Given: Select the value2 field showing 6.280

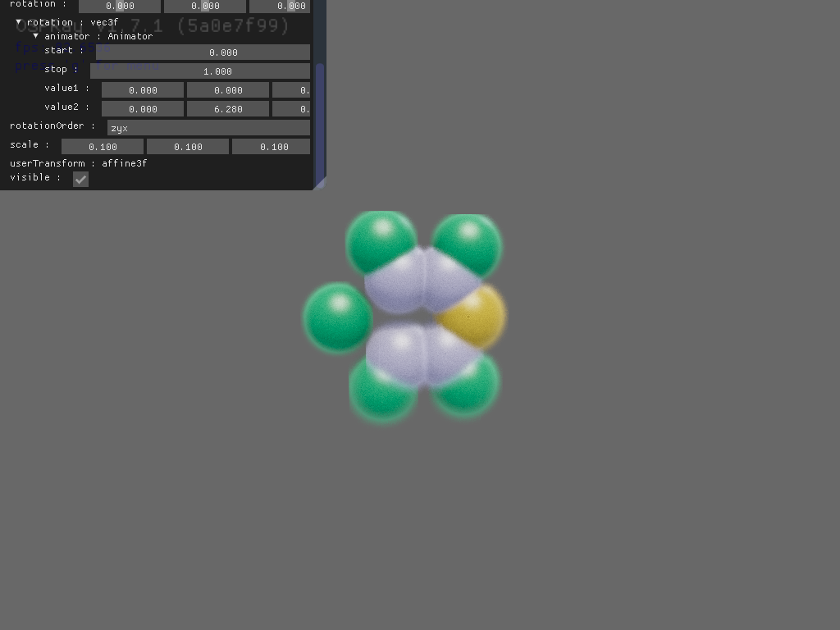Looking at the screenshot, I should [227, 108].
